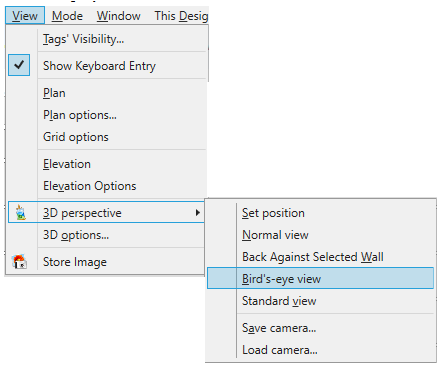The image size is (444, 368).
Task: Expand the 3D perspective submenu arrow
Action: pos(198,212)
